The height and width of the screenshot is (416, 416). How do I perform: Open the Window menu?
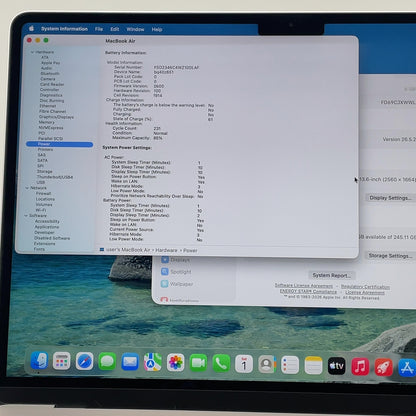[135, 29]
